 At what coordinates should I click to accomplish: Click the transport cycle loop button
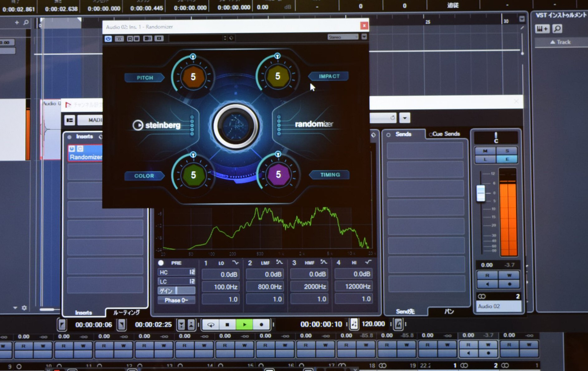click(211, 325)
